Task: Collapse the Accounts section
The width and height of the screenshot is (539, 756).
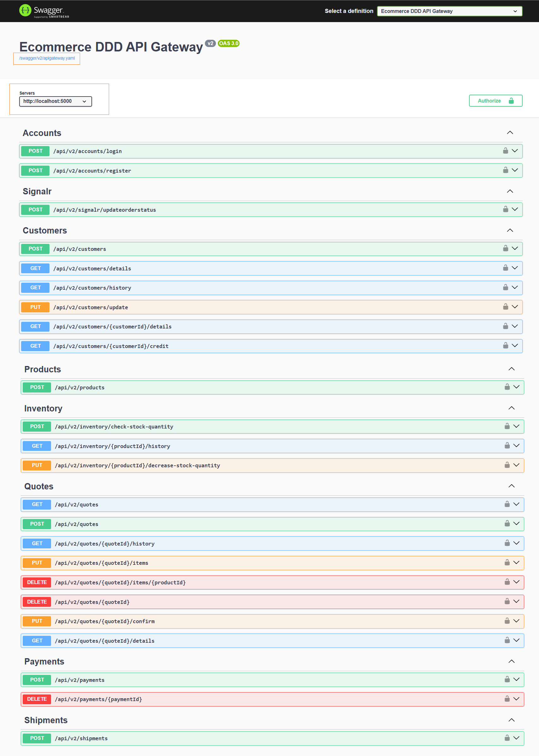Action: [x=510, y=133]
